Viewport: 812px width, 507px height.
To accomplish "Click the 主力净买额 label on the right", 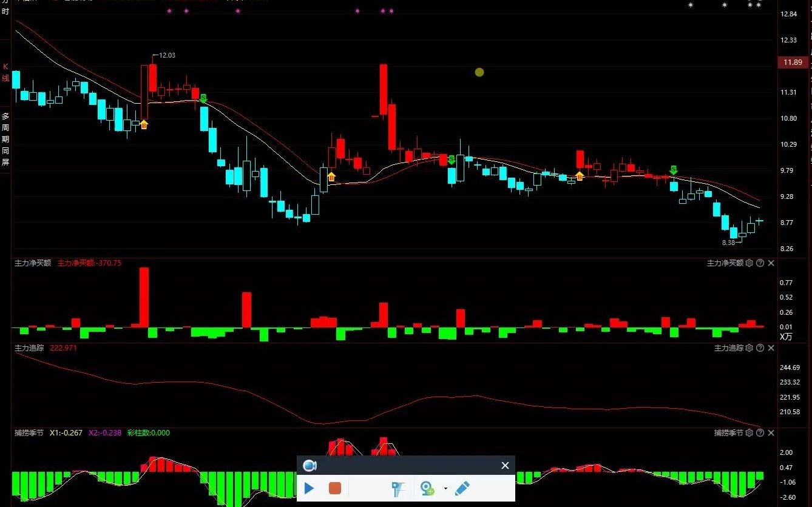I will (x=725, y=263).
